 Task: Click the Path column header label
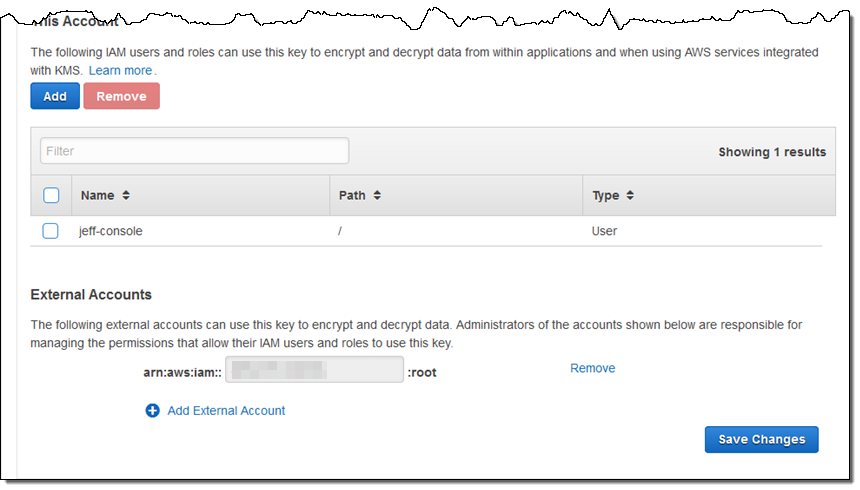(352, 196)
